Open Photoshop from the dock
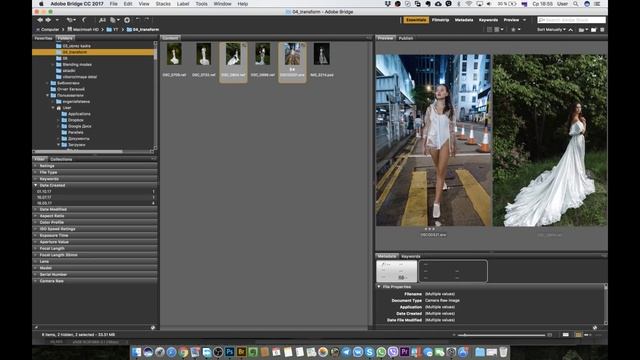 [x=230, y=352]
